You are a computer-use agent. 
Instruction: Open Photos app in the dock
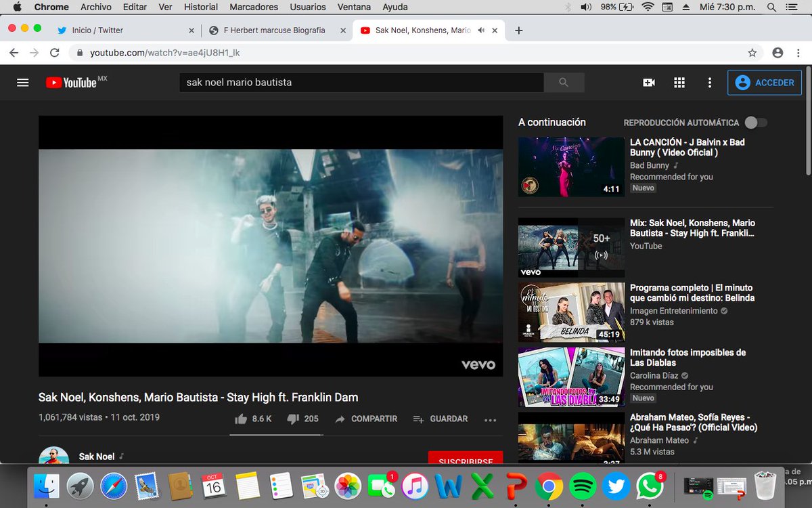(x=348, y=486)
